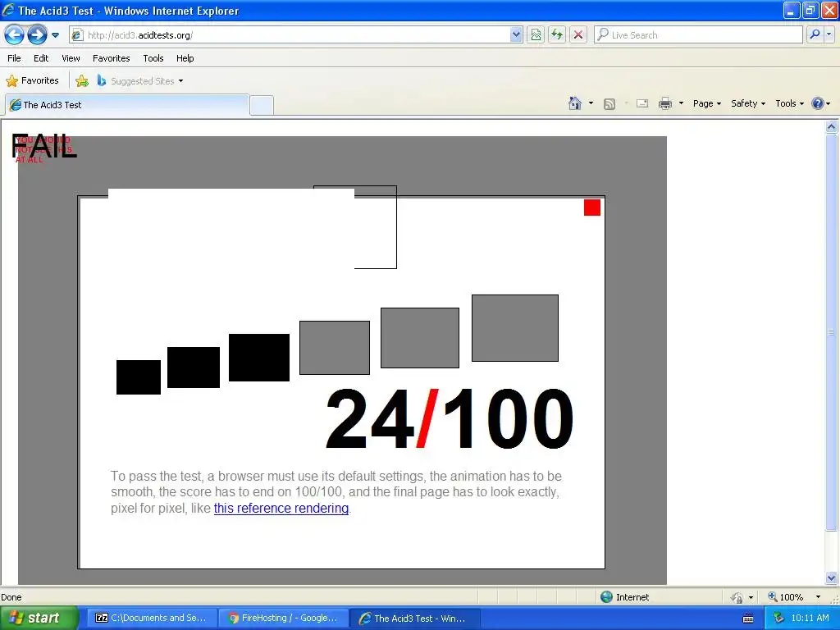
Task: Refresh the page with the green arrows icon
Action: coord(557,34)
